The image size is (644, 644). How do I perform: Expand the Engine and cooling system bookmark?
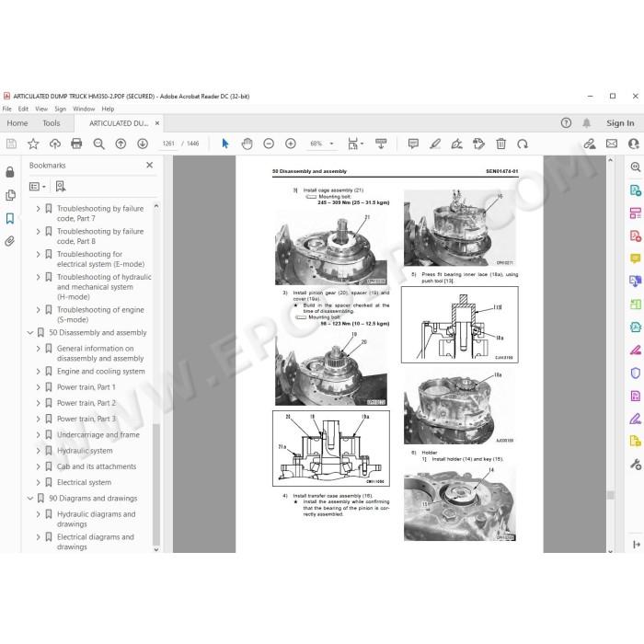[39, 372]
